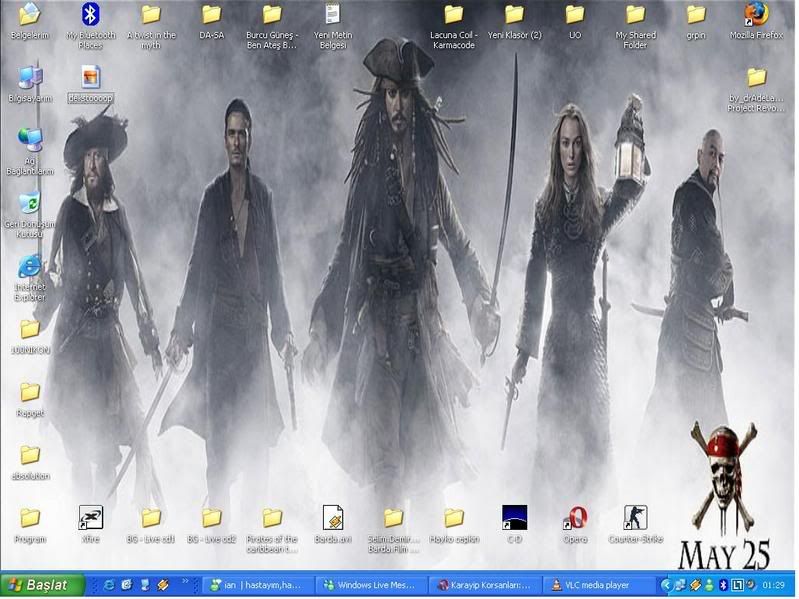
Task: Expand hidden system tray icons arrow
Action: tap(665, 585)
